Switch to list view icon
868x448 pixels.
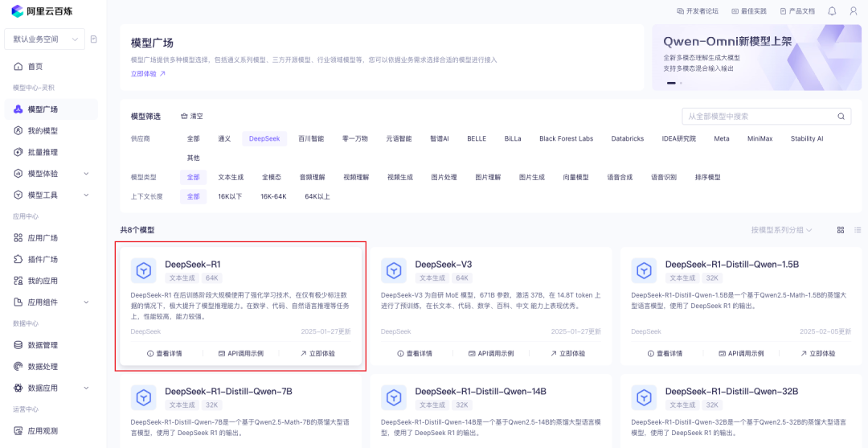pyautogui.click(x=858, y=230)
